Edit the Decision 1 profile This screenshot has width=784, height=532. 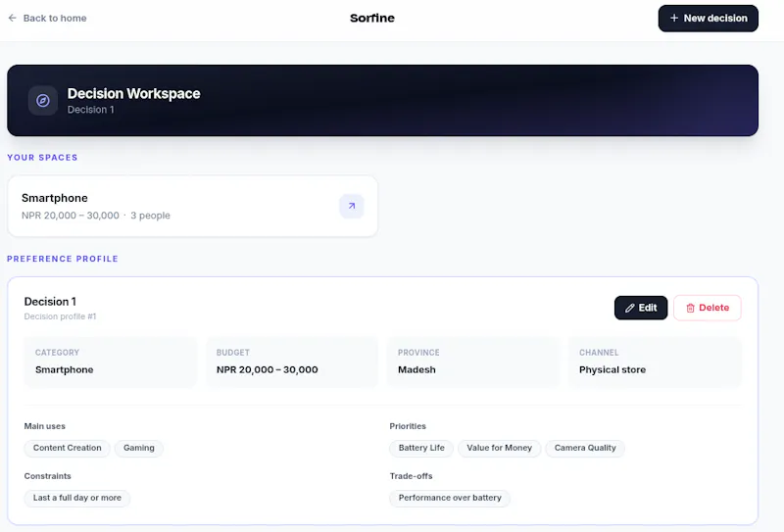(x=641, y=308)
